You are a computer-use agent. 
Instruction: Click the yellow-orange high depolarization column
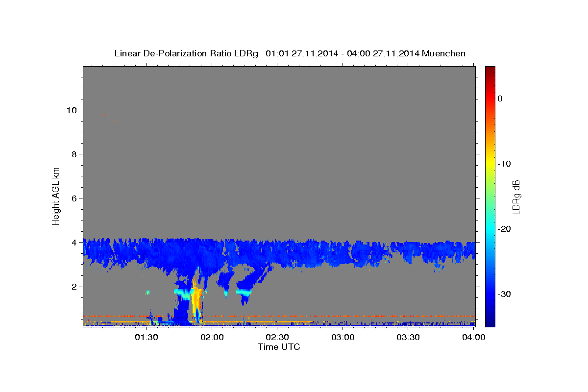(x=196, y=299)
